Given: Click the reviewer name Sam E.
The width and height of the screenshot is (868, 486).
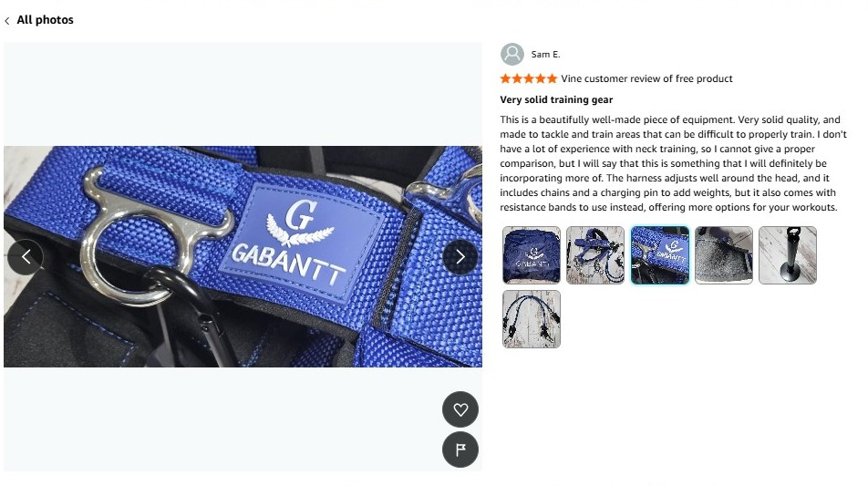Looking at the screenshot, I should [x=545, y=54].
